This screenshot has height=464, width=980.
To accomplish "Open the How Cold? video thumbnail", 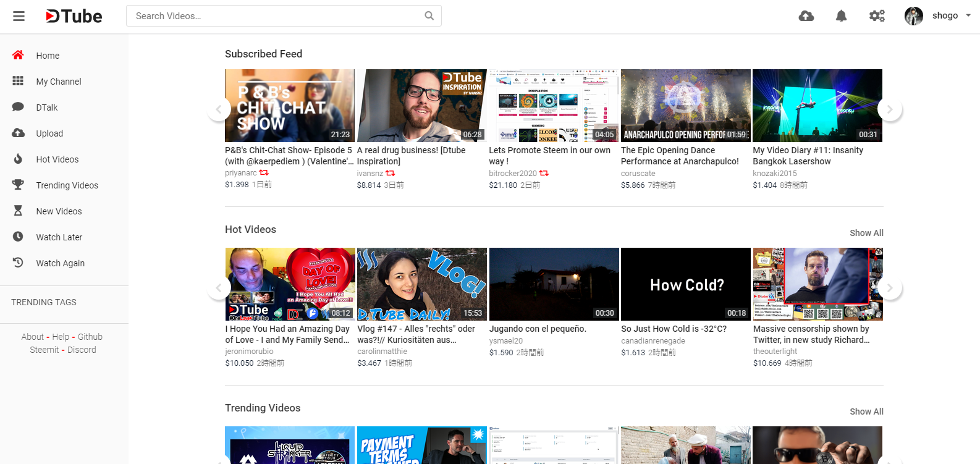I will tap(686, 284).
